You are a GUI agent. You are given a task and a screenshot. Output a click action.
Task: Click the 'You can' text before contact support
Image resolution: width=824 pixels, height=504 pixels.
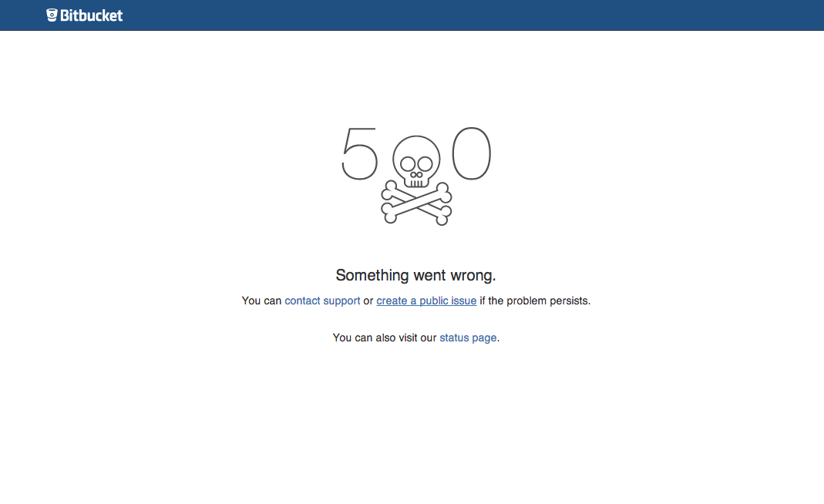tap(262, 301)
